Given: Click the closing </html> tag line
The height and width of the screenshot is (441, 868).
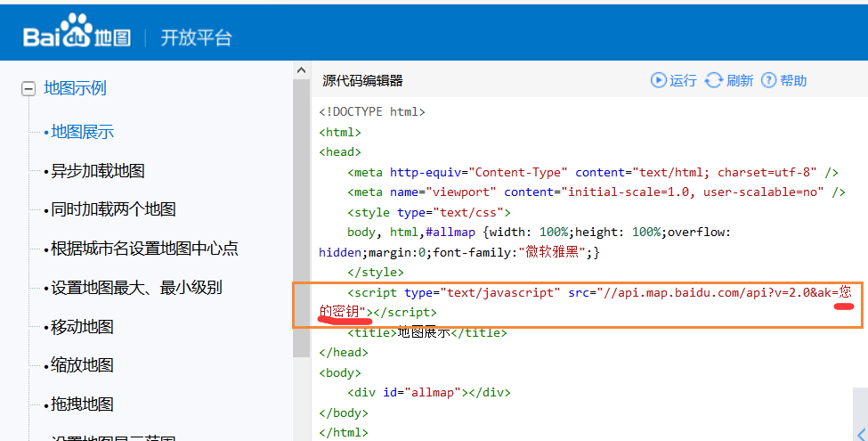Looking at the screenshot, I should [344, 433].
